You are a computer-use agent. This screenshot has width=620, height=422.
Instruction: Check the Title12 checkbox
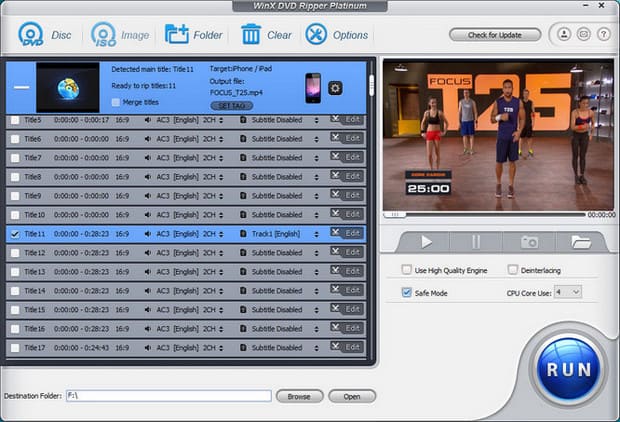[15, 253]
